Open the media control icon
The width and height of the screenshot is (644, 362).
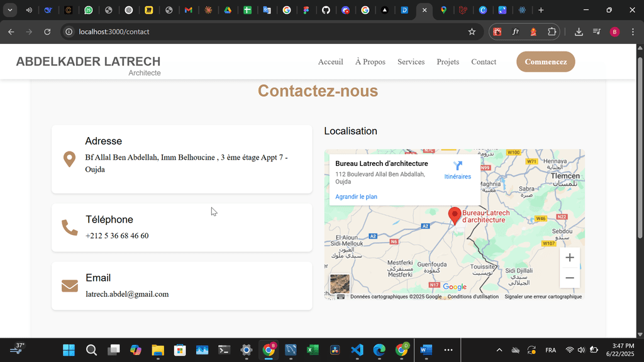597,31
